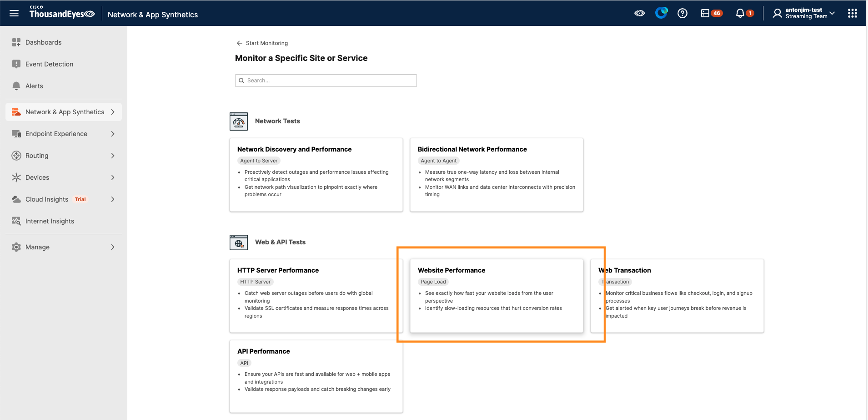Click the Agent to Agent tag
The height and width of the screenshot is (420, 868).
pyautogui.click(x=439, y=161)
